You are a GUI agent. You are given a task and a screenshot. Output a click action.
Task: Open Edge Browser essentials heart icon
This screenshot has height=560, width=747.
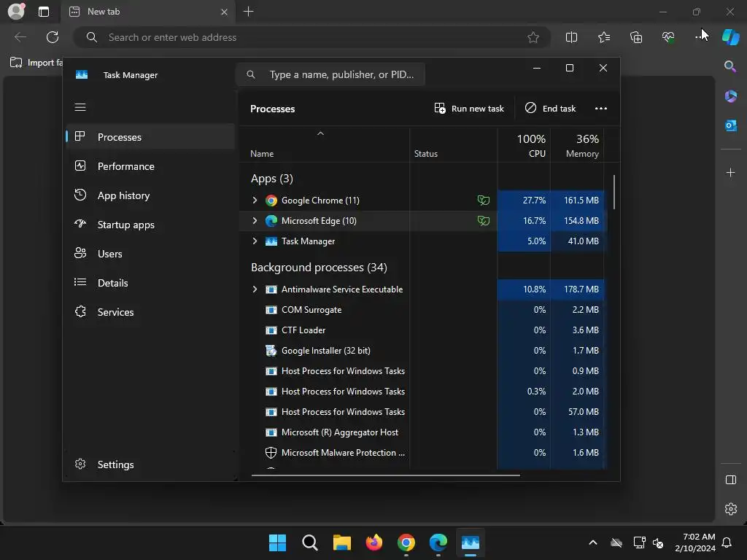click(668, 37)
